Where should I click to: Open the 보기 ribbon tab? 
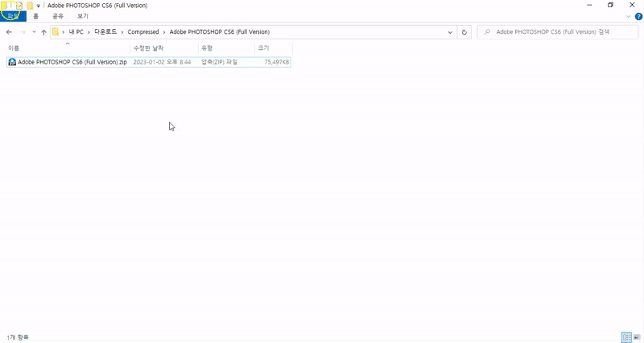click(83, 16)
